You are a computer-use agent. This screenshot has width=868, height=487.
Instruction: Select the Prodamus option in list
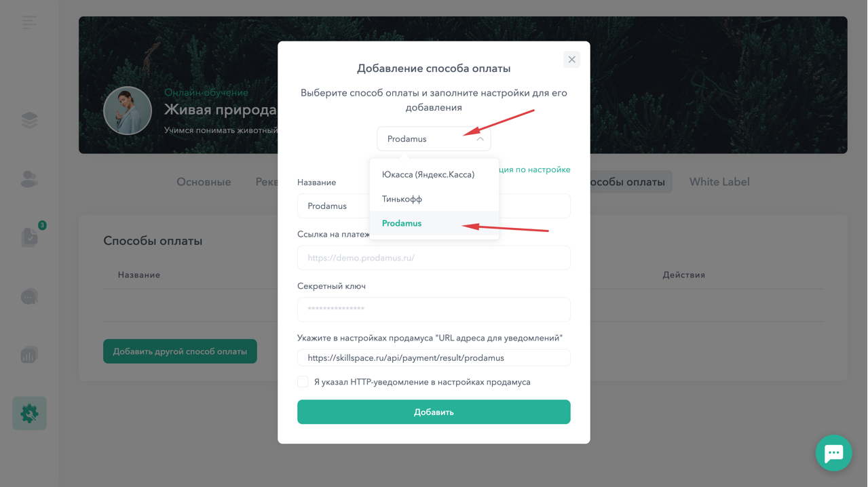(x=402, y=223)
